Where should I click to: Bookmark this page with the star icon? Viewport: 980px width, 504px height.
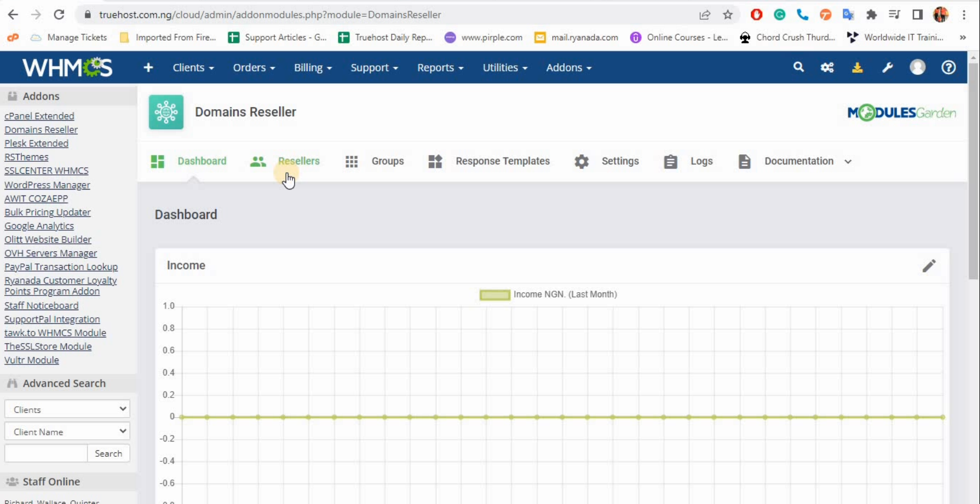coord(728,15)
